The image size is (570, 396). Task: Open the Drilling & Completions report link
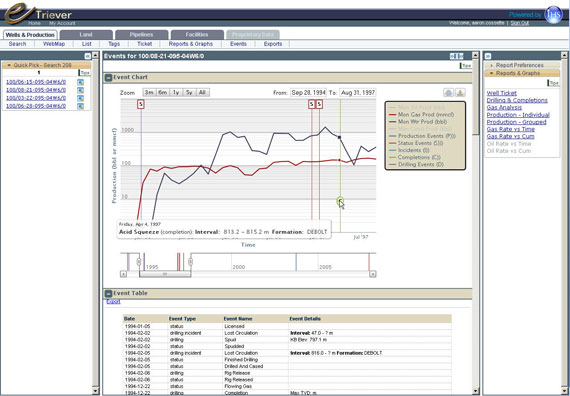pos(517,100)
